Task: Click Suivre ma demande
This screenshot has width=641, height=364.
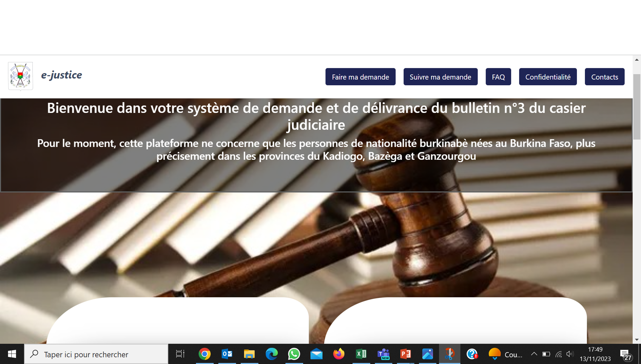Action: [440, 77]
